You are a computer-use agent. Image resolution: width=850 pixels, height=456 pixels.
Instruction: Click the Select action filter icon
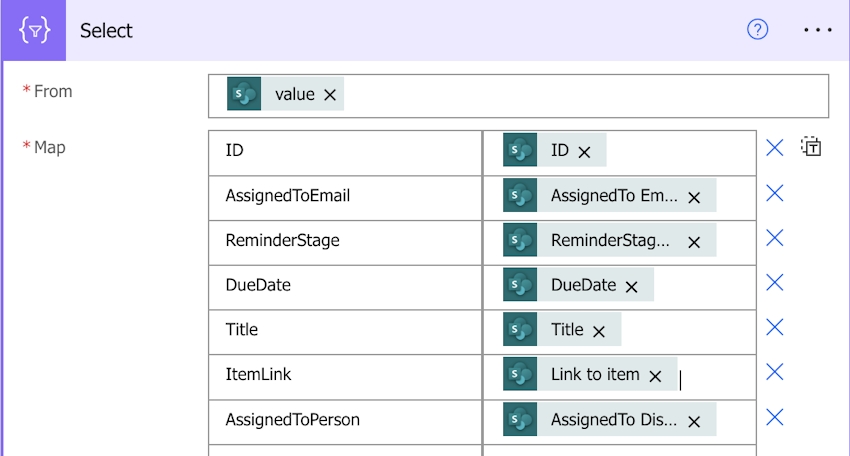click(34, 30)
